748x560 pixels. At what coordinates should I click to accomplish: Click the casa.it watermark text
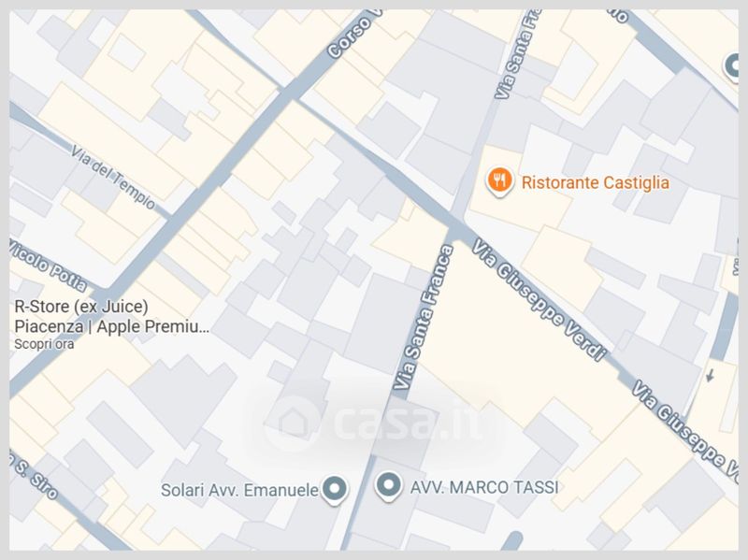(x=409, y=423)
